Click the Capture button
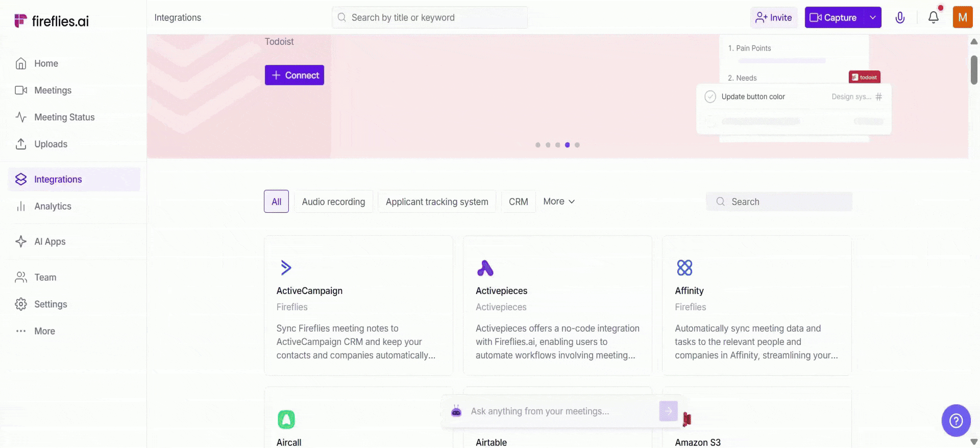980x448 pixels. tap(834, 17)
